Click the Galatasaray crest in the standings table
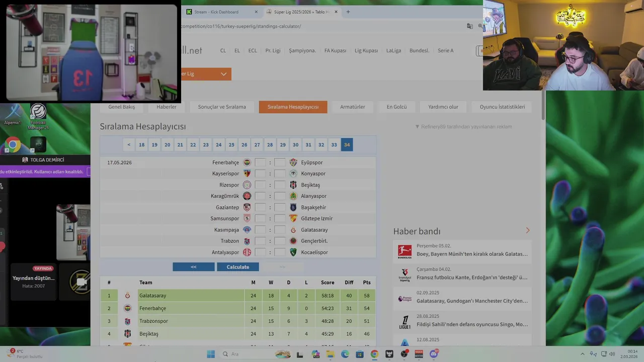Viewport: 644px width, 362px height. pos(127,296)
